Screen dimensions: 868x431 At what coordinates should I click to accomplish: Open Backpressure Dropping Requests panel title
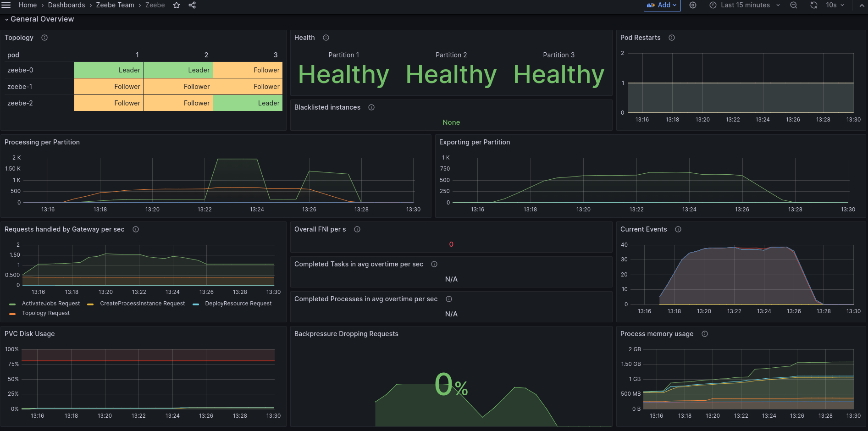(x=346, y=334)
